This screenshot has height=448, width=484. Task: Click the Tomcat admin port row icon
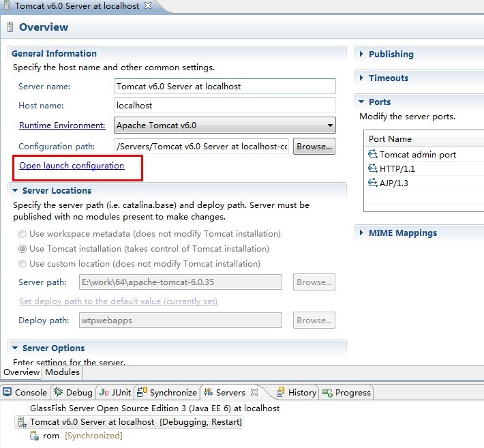pyautogui.click(x=373, y=153)
